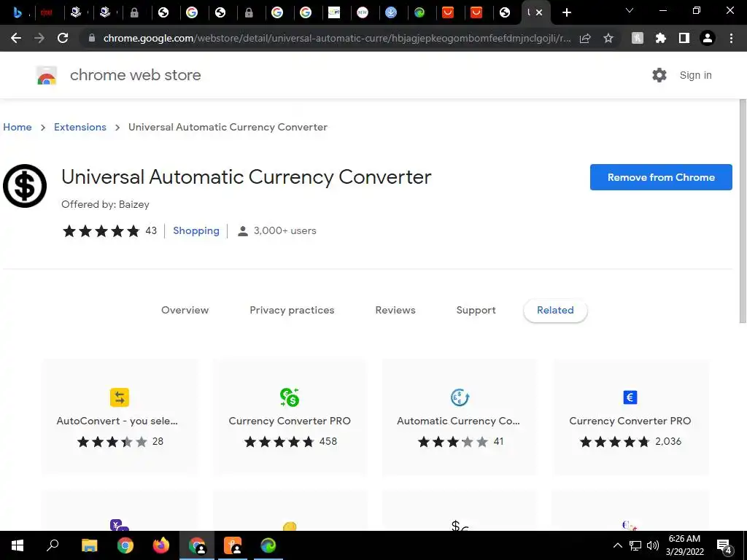Open Firefox from the taskbar
The width and height of the screenshot is (747, 560).
161,545
